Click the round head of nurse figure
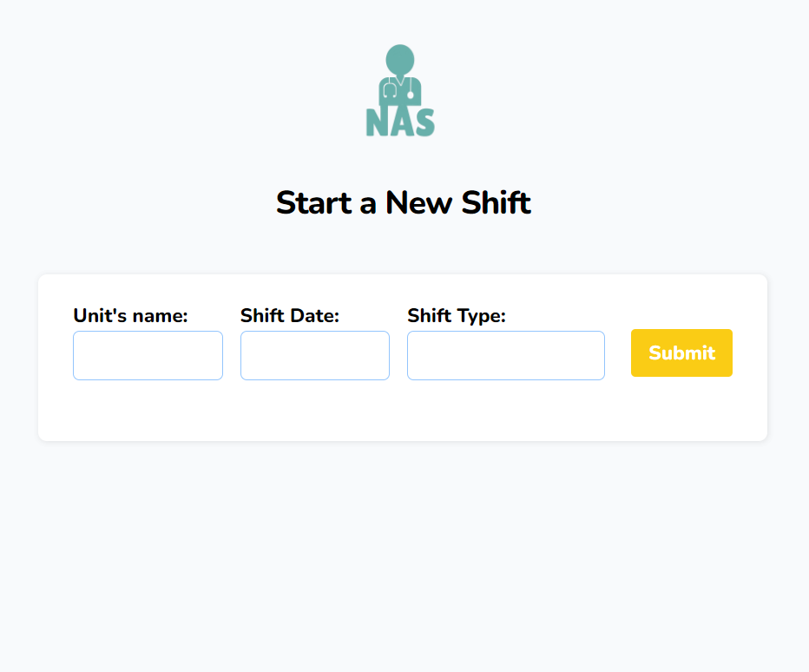Viewport: 809px width, 672px height. coord(400,59)
